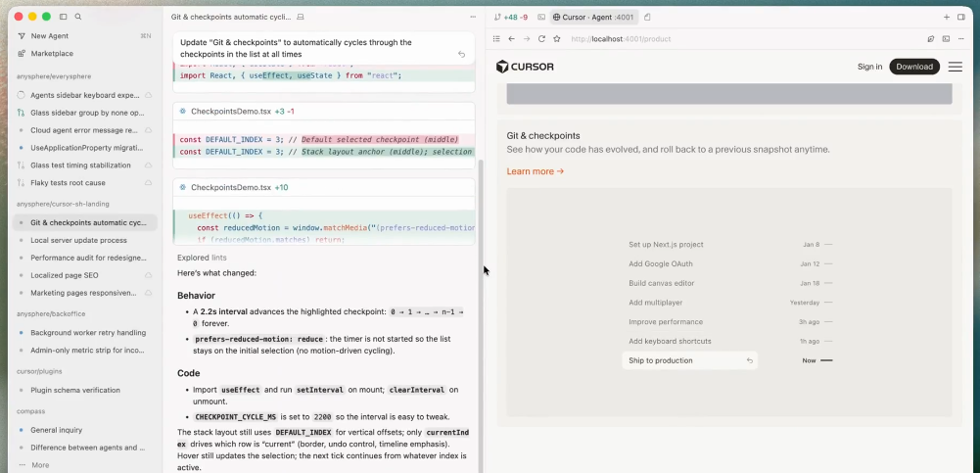The width and height of the screenshot is (980, 473).
Task: Click the search magnifier icon in sidebar header
Action: 78,17
